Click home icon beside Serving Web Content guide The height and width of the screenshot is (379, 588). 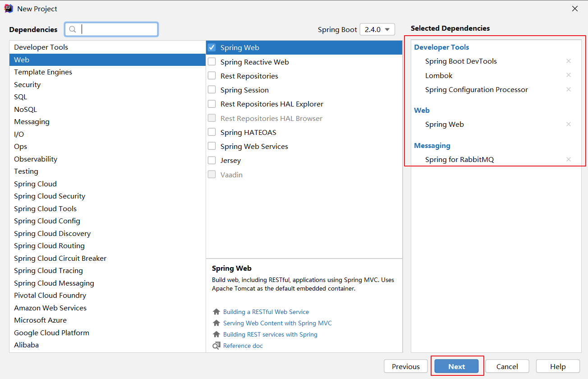coord(216,323)
